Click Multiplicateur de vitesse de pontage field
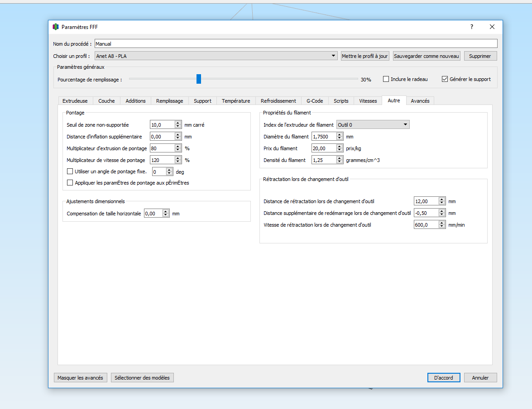Viewport: 532px width, 409px height. [x=162, y=160]
